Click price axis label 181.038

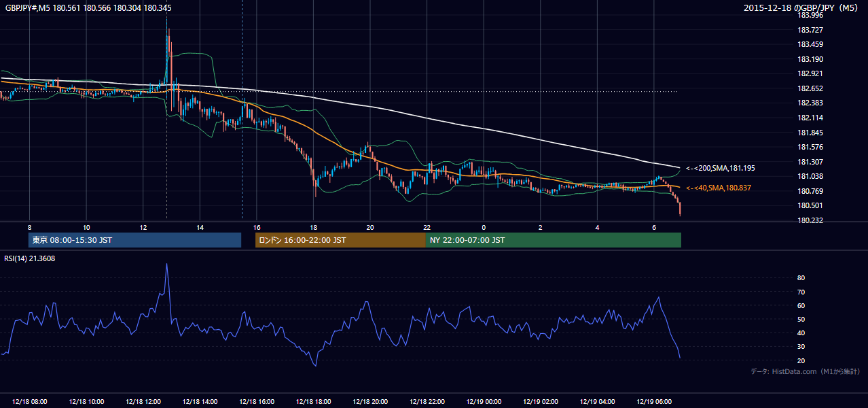pyautogui.click(x=810, y=176)
